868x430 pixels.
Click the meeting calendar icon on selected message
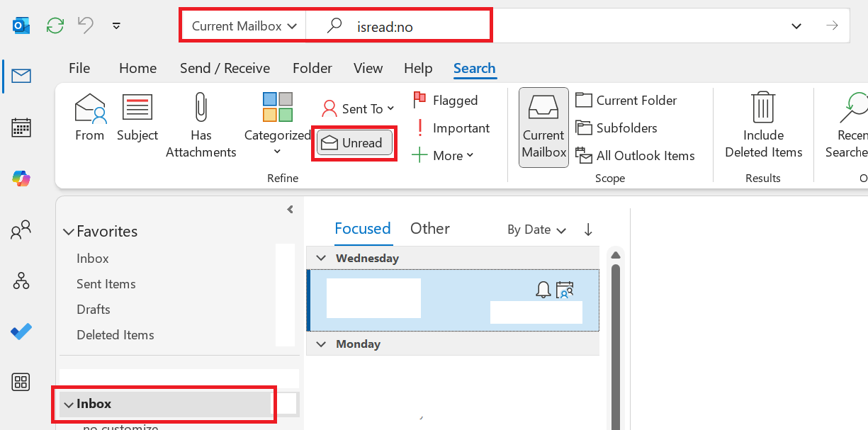click(565, 289)
